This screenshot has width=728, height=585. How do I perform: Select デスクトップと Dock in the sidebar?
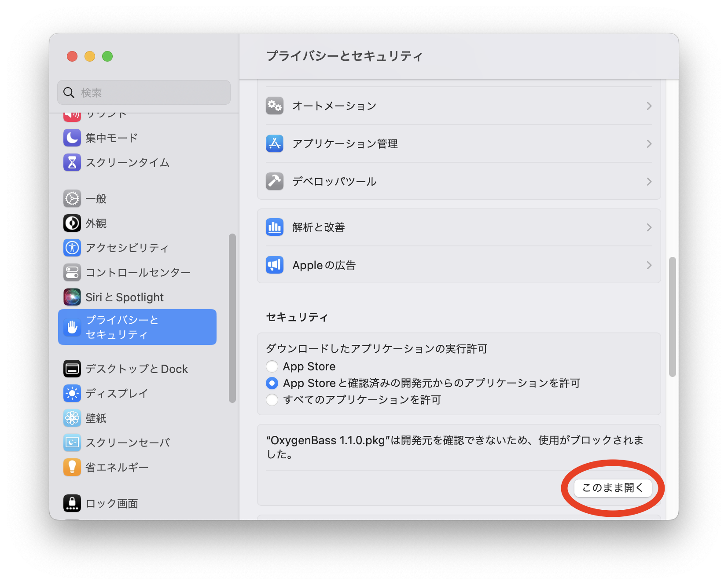click(137, 369)
